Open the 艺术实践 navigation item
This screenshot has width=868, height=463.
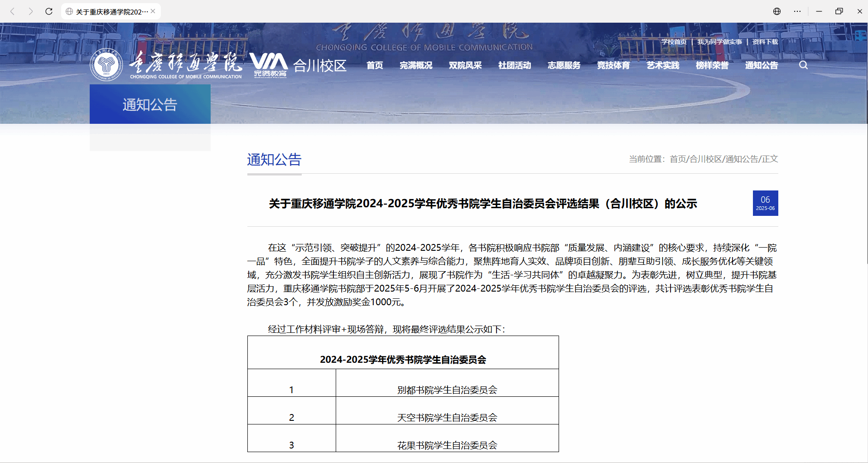point(663,65)
